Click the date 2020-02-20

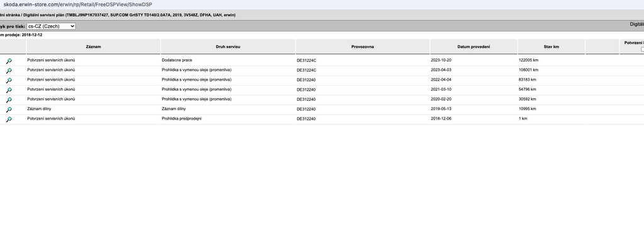click(x=441, y=99)
